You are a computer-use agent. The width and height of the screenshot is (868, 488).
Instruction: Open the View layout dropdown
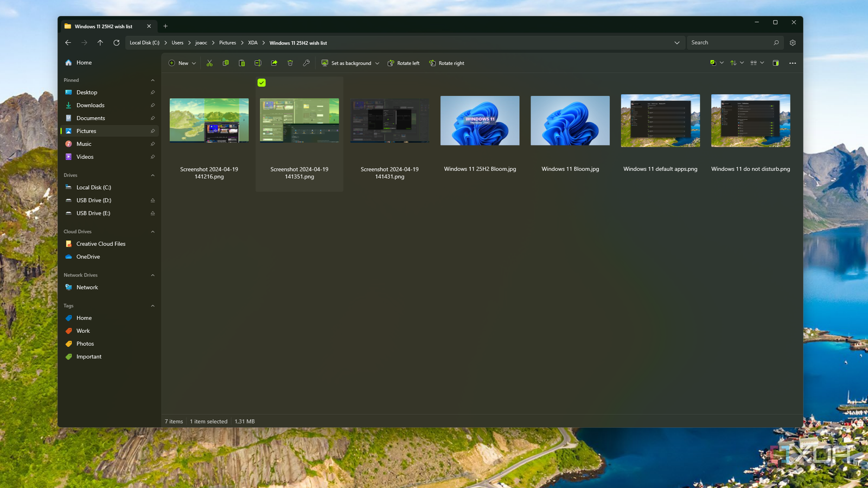762,63
